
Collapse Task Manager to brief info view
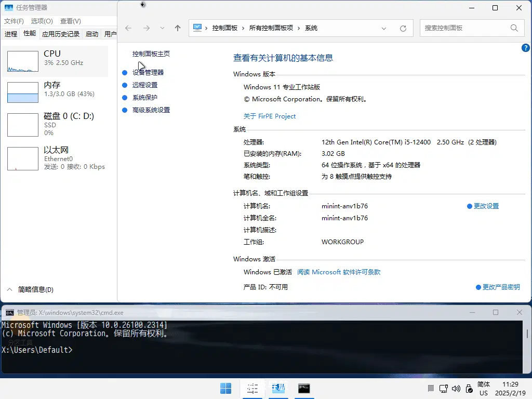30,289
